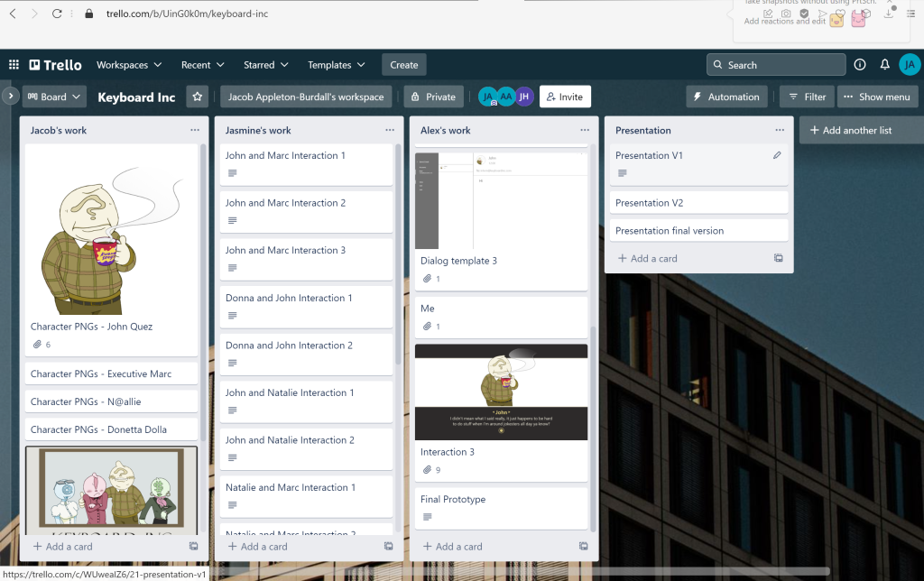
Task: Click the notifications bell icon
Action: (x=884, y=65)
